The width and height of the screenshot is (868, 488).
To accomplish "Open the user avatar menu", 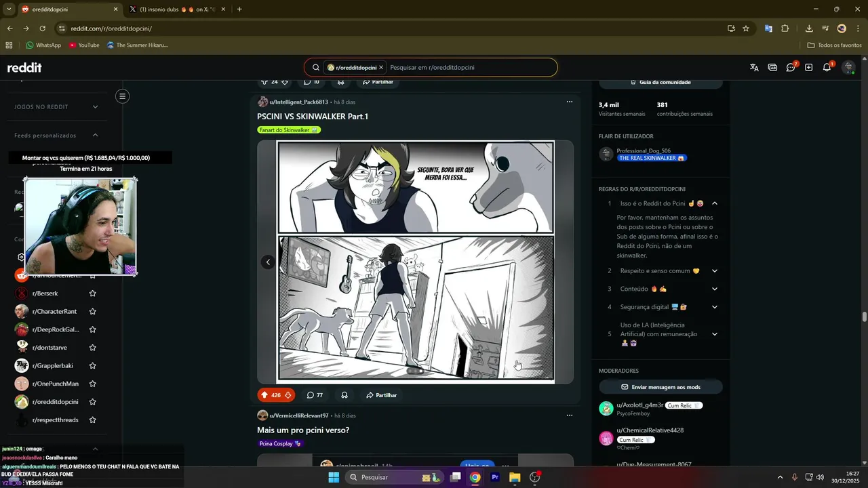I will pos(848,67).
